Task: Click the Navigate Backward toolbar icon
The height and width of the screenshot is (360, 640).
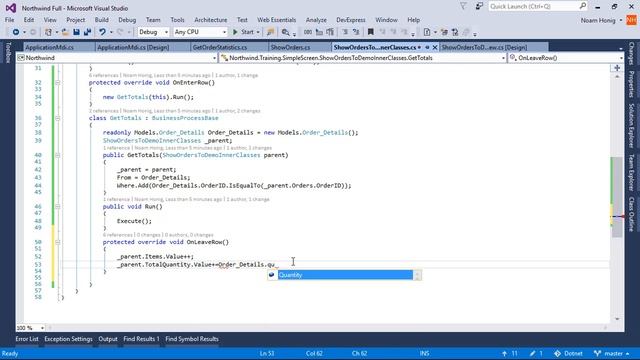Action: 16,32
